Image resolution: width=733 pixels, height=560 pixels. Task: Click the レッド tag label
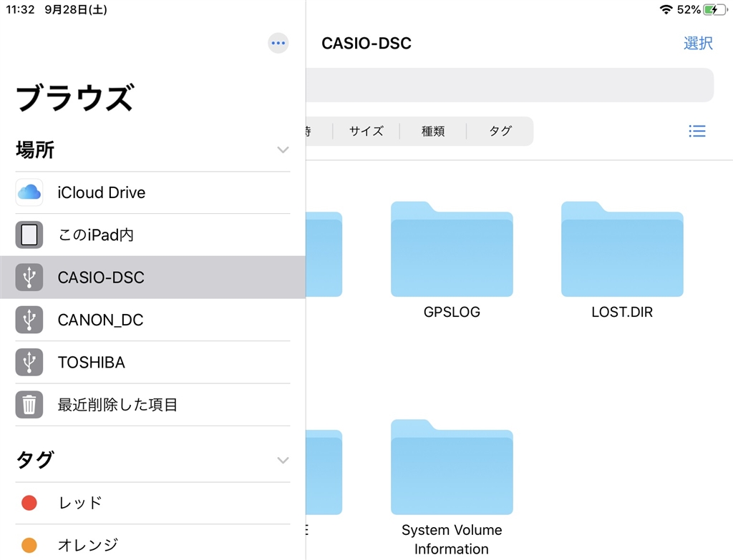click(80, 503)
